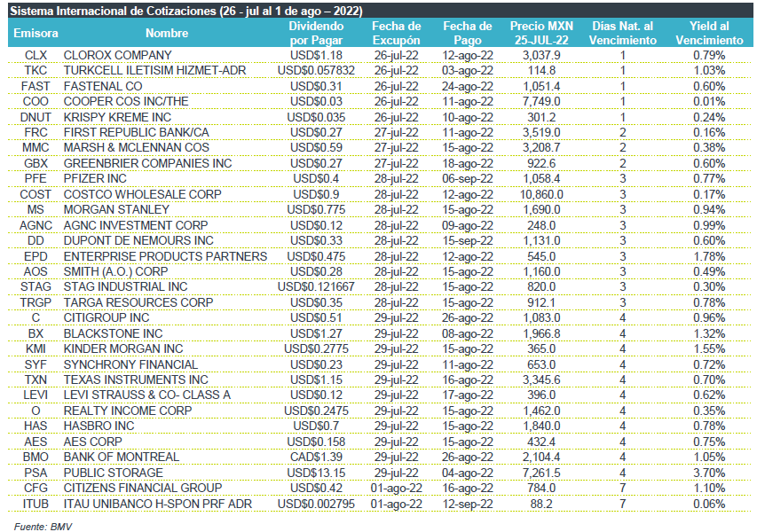Click price 10,860.0 for Costco

coord(541,194)
